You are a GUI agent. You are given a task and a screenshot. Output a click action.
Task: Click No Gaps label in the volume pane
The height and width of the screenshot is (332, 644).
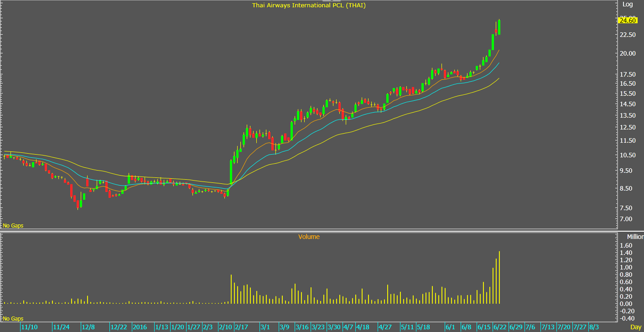(13, 318)
